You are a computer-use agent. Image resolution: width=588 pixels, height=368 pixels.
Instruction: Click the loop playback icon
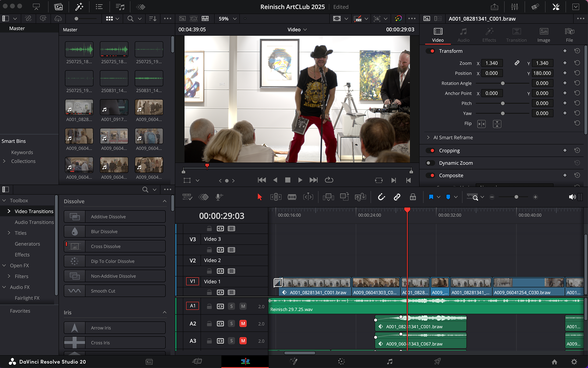(x=329, y=180)
